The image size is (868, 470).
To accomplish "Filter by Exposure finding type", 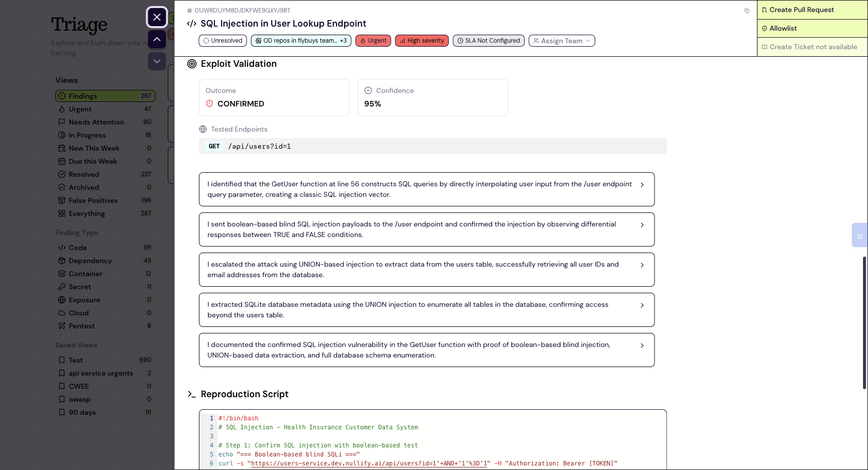I will tap(105, 300).
